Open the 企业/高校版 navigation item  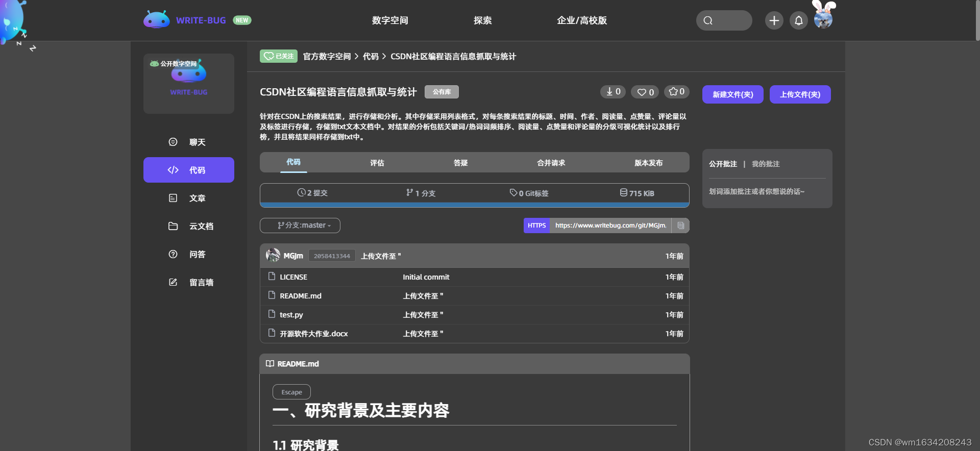[x=582, y=20]
